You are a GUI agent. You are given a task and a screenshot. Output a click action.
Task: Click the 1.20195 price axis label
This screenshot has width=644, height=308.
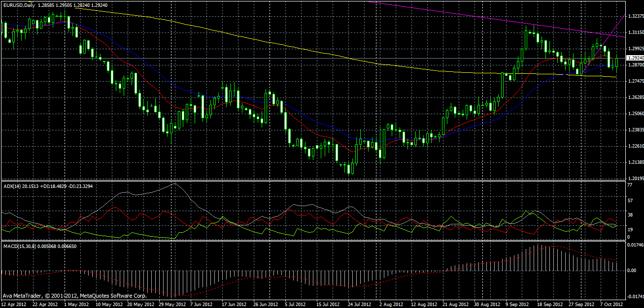(x=635, y=179)
